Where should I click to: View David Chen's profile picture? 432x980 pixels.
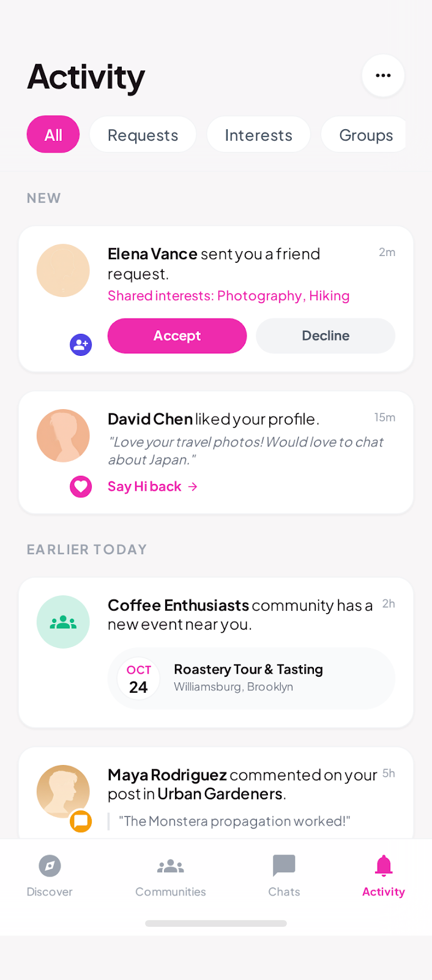[x=63, y=435]
